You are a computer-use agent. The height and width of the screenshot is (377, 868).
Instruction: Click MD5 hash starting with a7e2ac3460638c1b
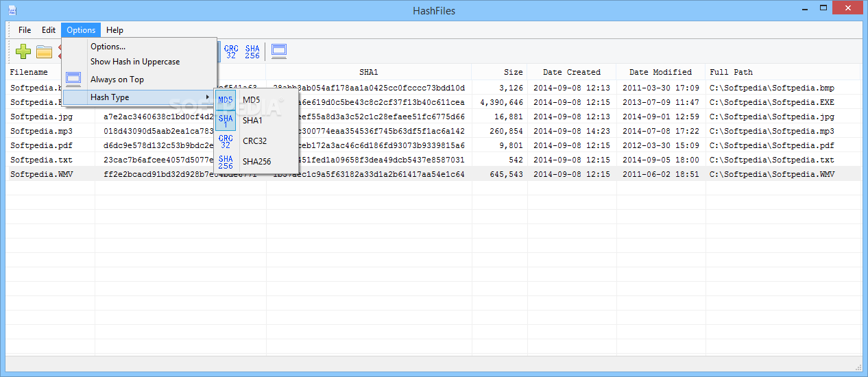coord(159,117)
